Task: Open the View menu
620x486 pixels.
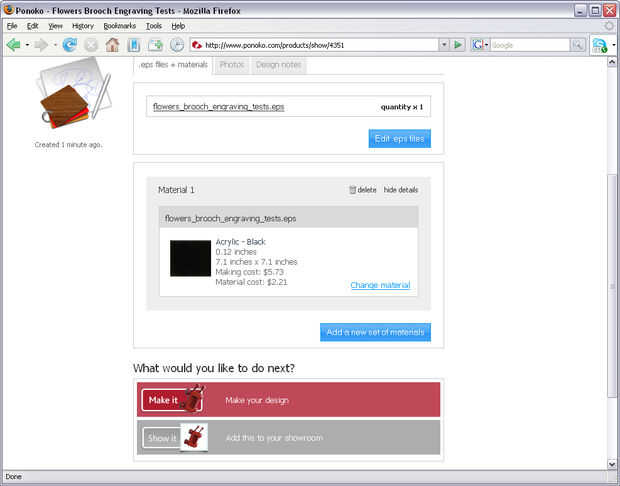Action: coord(55,26)
